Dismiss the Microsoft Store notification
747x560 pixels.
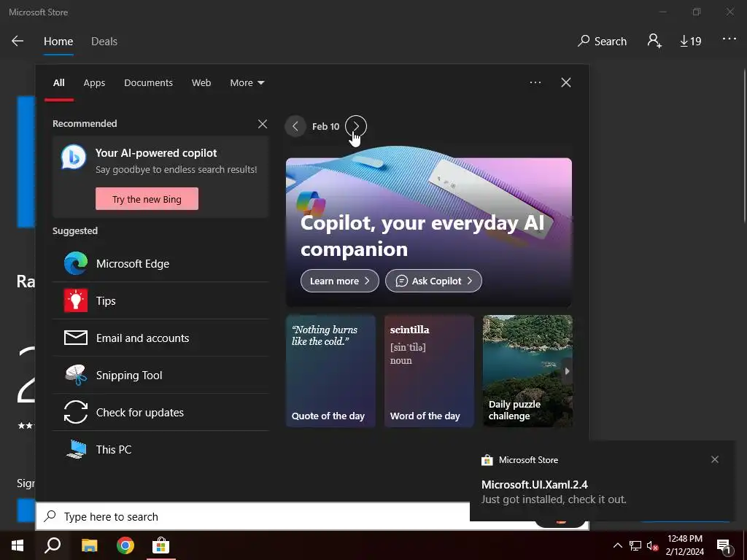click(x=715, y=459)
